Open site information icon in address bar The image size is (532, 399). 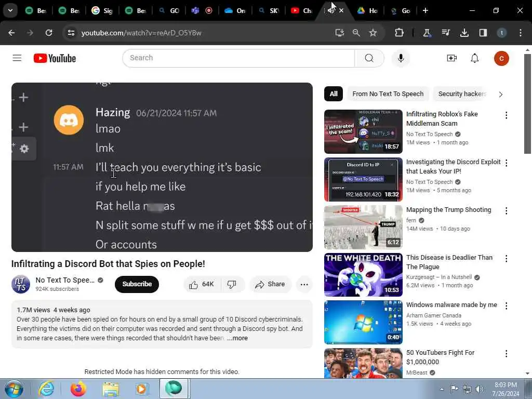71,33
